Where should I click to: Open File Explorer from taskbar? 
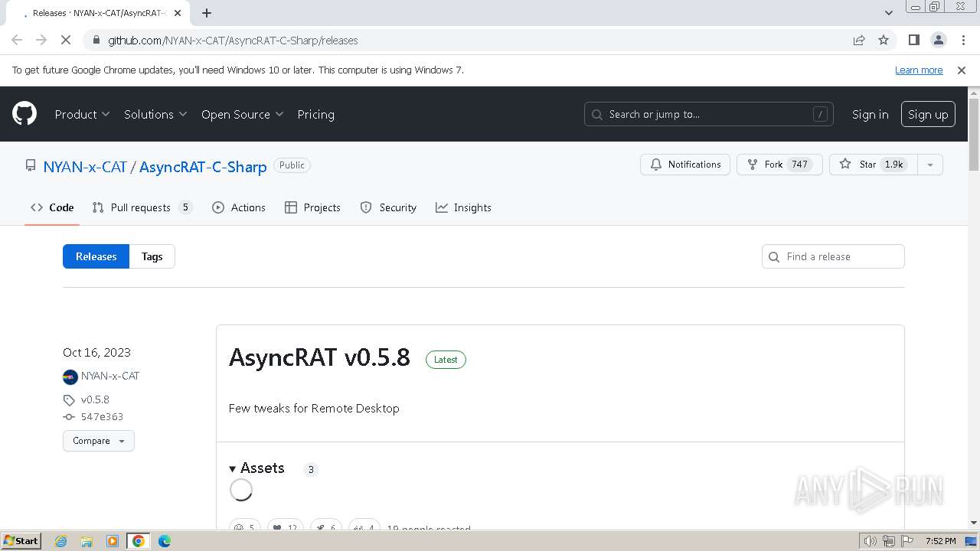pyautogui.click(x=87, y=541)
